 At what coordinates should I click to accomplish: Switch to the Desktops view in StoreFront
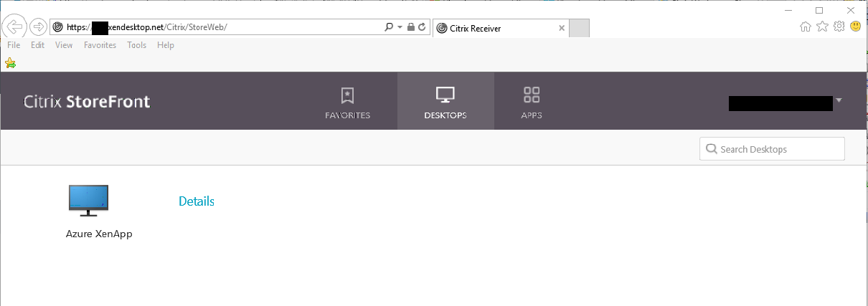point(445,101)
